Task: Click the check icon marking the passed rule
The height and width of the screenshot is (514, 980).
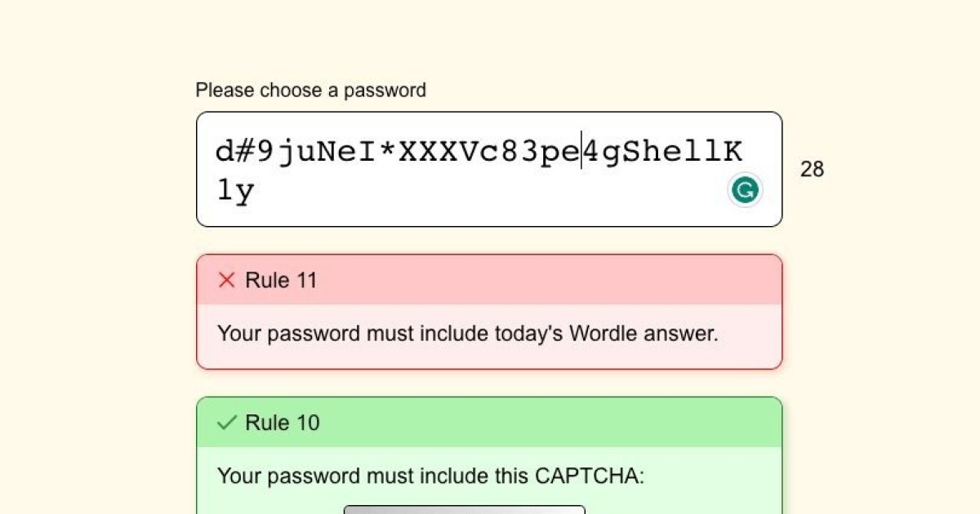Action: (x=226, y=423)
